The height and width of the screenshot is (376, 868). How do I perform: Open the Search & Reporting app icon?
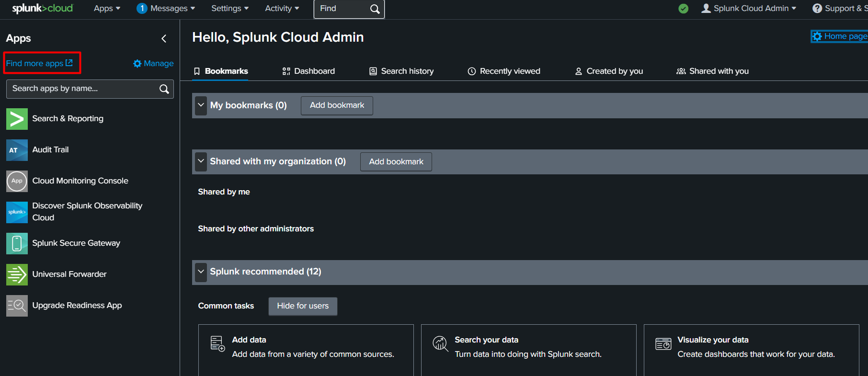pyautogui.click(x=17, y=119)
